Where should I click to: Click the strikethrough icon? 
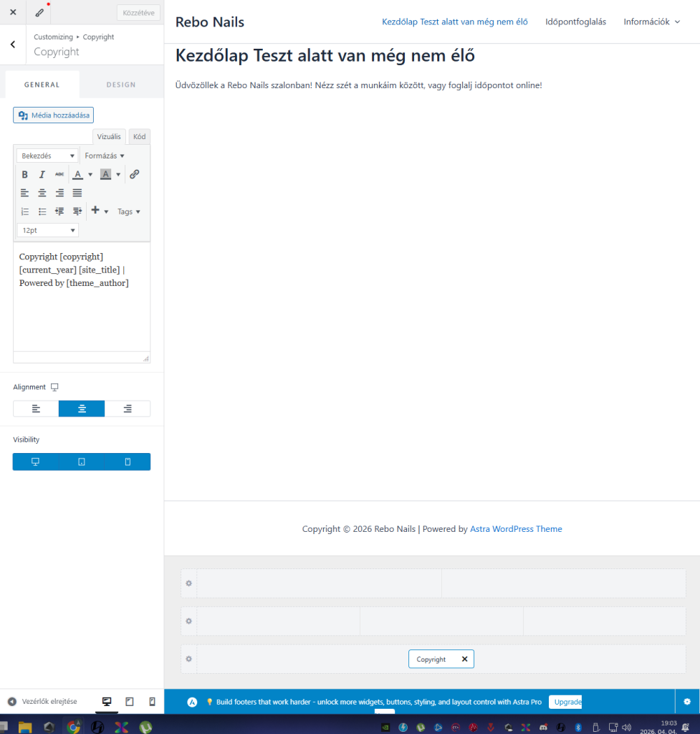click(59, 174)
